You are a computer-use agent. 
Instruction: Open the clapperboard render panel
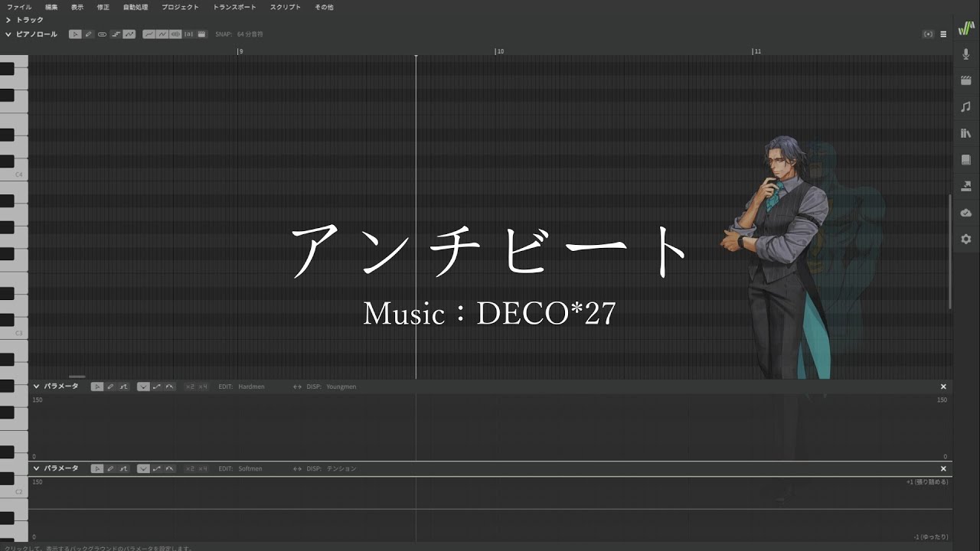966,80
